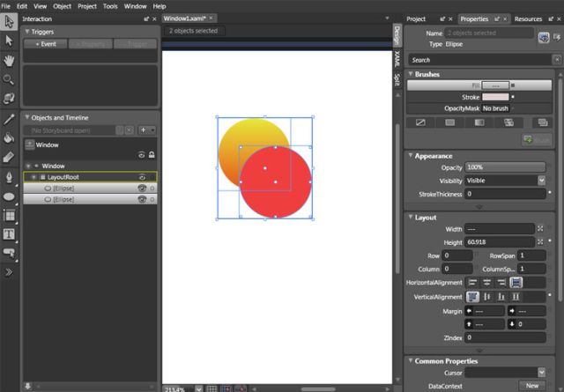
Task: Set vertical alignment to Top
Action: (x=472, y=297)
